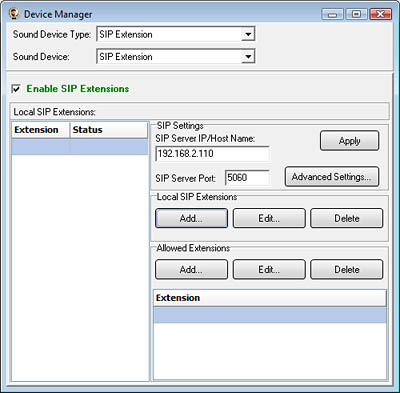
Task: Click the Extension column header in local list
Action: [x=41, y=130]
